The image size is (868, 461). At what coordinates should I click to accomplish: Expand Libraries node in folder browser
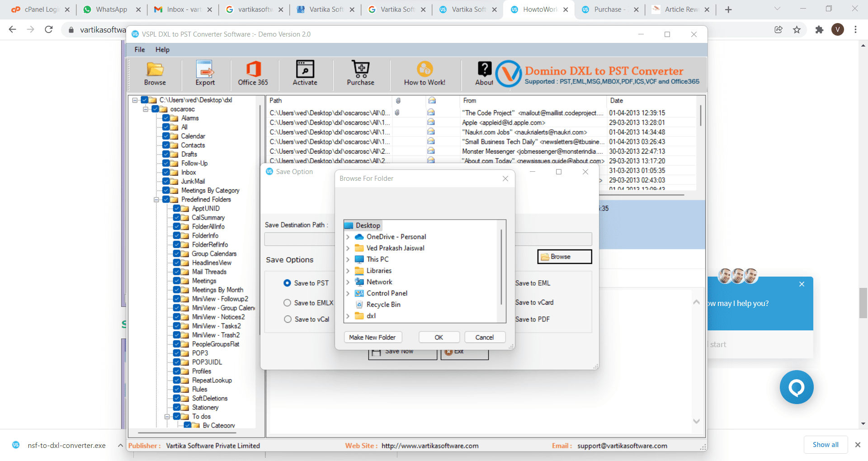point(348,271)
